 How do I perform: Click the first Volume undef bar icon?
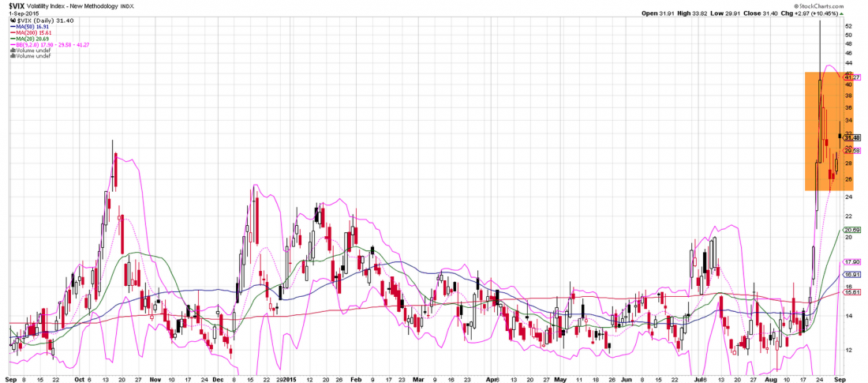[12, 51]
